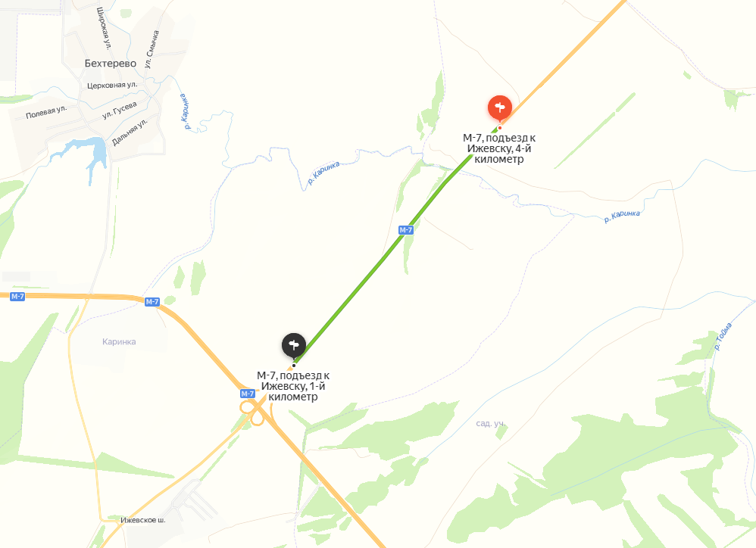Screen dimensions: 756x548
Task: Click the ул. Смычка street label
Action: coord(152,49)
